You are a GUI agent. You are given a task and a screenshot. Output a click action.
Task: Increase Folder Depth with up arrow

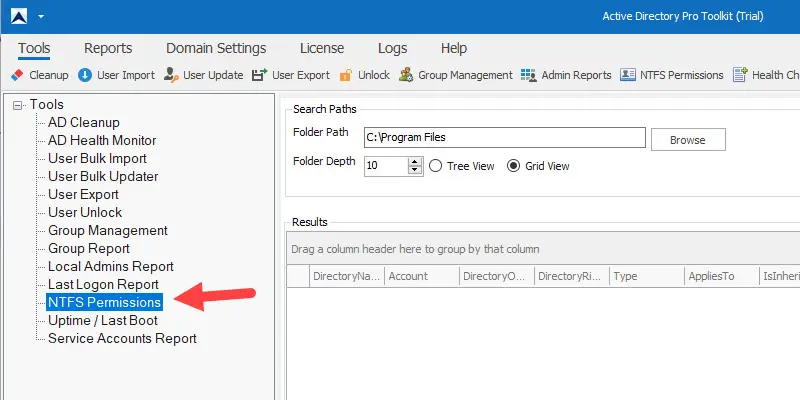tap(415, 162)
